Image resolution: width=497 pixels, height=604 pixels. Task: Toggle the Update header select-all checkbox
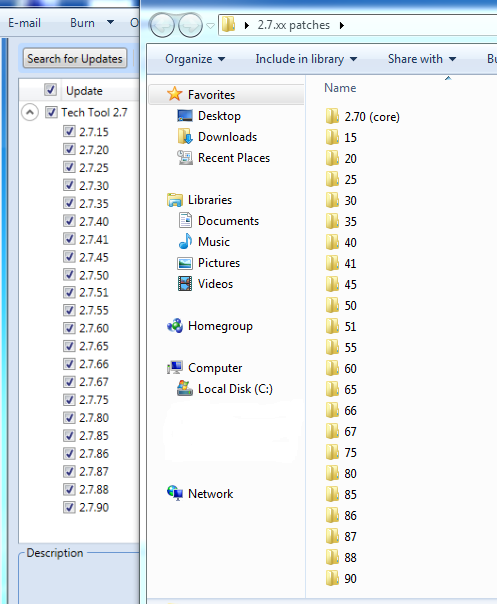(50, 90)
